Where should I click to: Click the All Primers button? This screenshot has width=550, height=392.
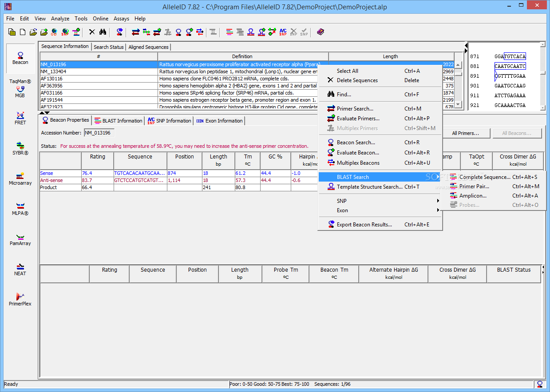(x=465, y=133)
